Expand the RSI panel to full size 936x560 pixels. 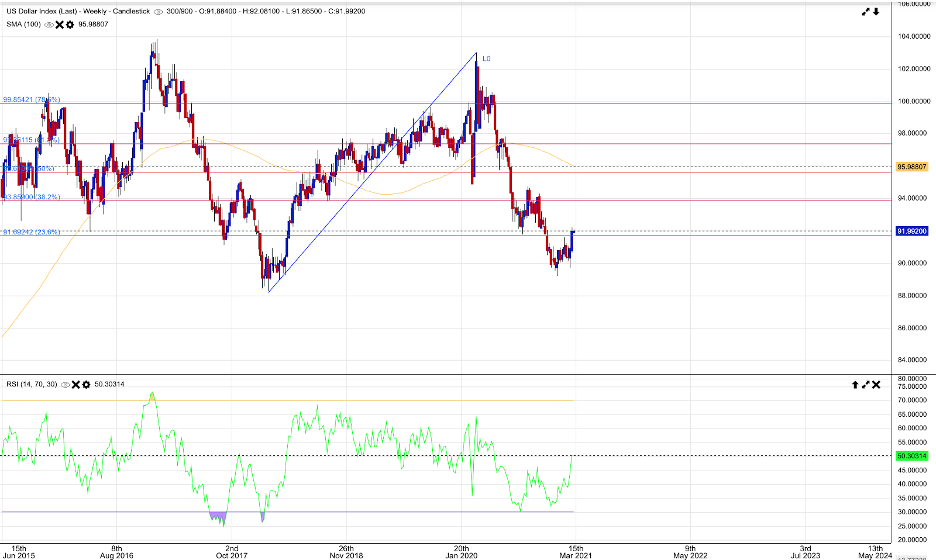(x=866, y=385)
